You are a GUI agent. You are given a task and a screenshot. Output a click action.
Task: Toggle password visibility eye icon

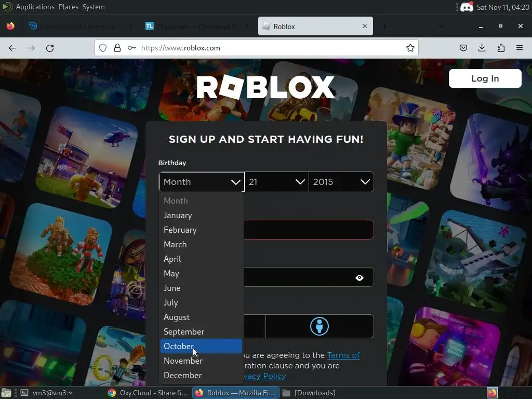pos(360,278)
